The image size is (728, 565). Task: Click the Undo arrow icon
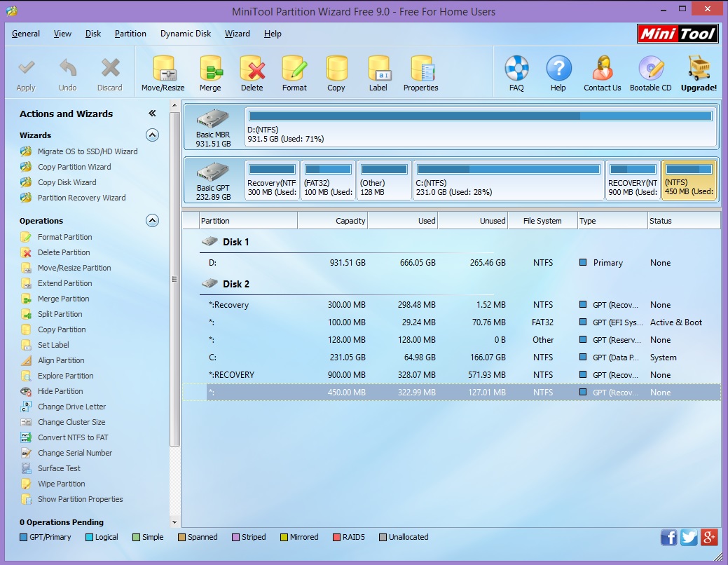click(x=68, y=75)
